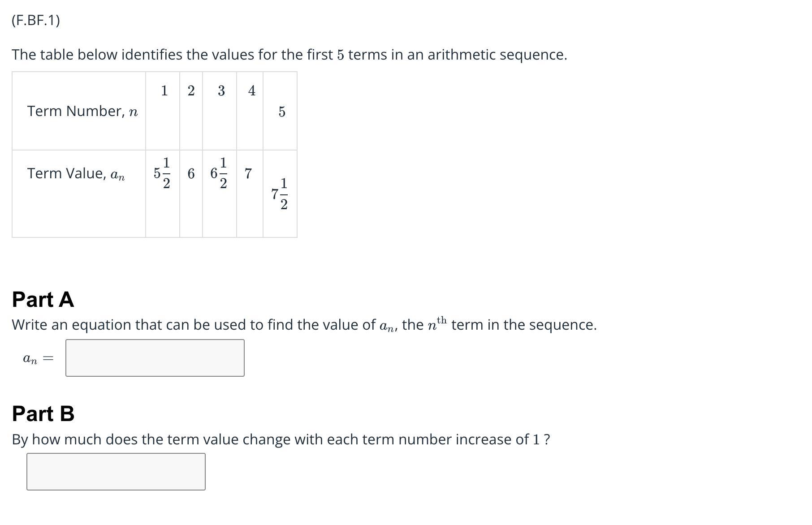Select the "Term Number, n" row header
812x525 pixels.
(x=82, y=111)
